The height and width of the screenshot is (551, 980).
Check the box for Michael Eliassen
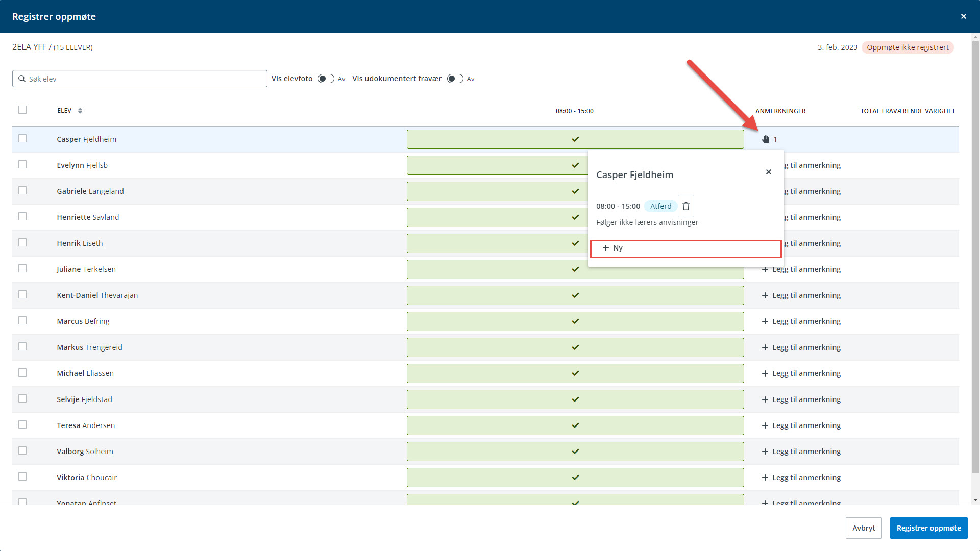tap(22, 372)
